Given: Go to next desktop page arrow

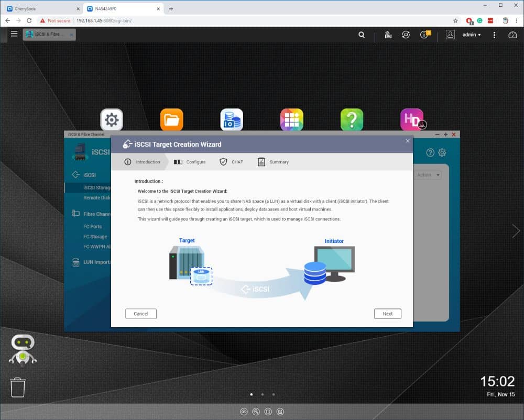Looking at the screenshot, I should [516, 231].
